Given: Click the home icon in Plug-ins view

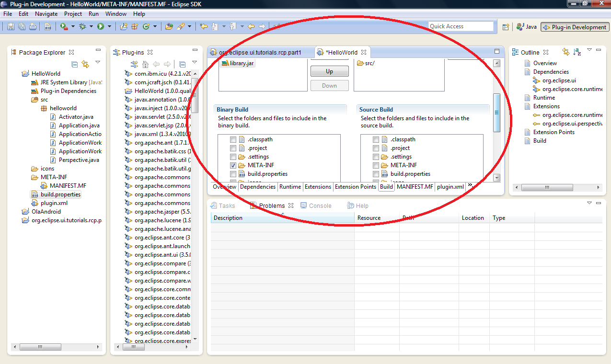Looking at the screenshot, I should tap(145, 64).
